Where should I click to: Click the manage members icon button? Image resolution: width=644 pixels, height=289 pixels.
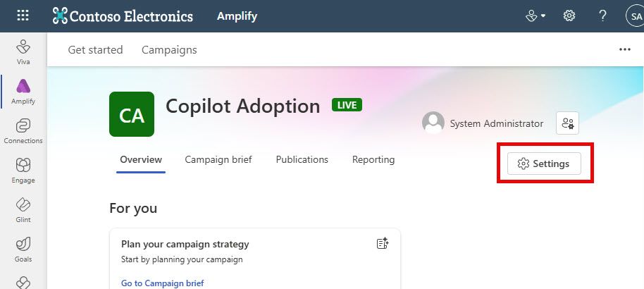(x=568, y=123)
